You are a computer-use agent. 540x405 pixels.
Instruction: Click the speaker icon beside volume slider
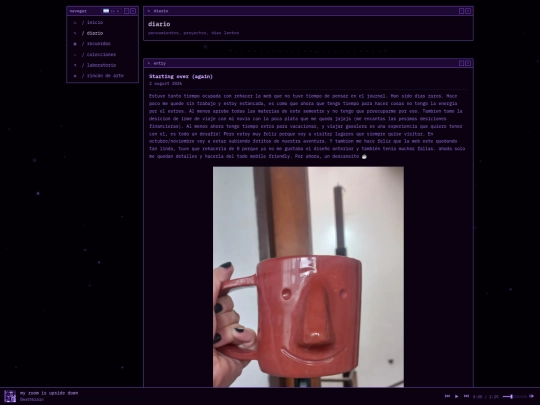coord(531,396)
